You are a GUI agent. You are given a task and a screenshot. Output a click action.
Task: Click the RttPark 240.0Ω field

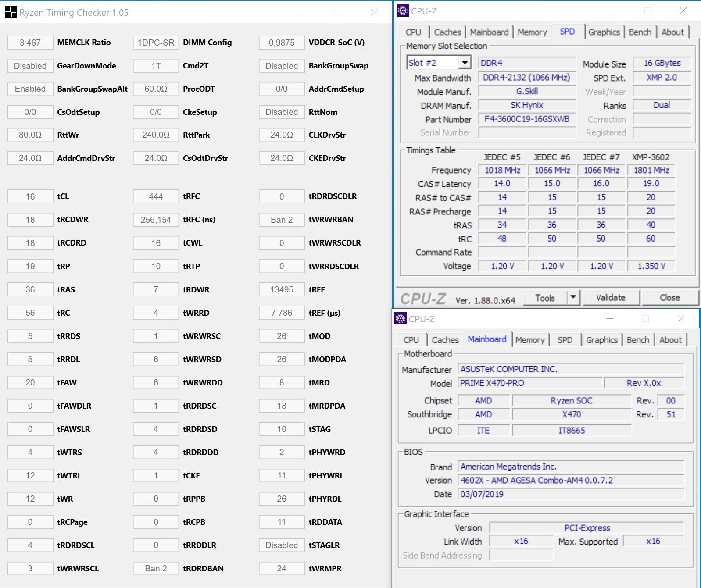(156, 135)
